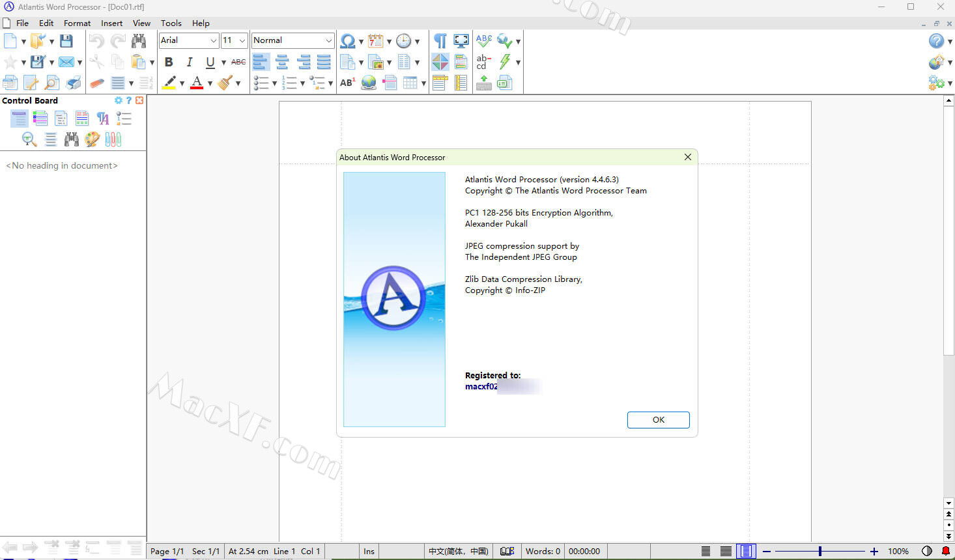Screen dimensions: 955x560
Task: Click Control Board magnifier zoom icon
Action: pos(29,139)
